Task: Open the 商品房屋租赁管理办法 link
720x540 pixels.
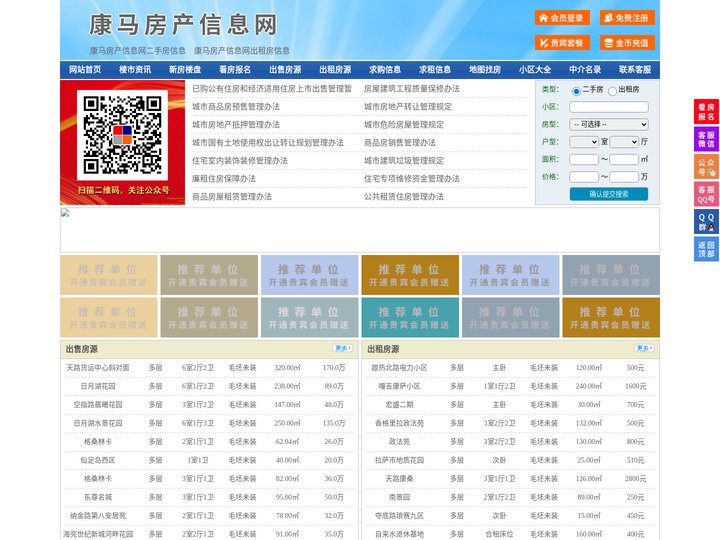Action: pos(232,197)
